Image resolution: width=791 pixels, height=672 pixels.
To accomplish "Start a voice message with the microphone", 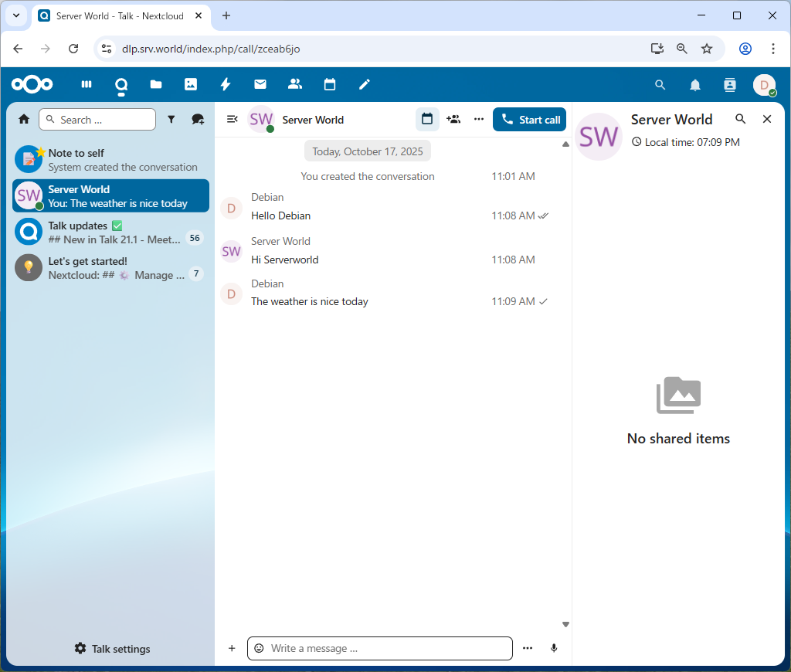I will click(x=554, y=648).
